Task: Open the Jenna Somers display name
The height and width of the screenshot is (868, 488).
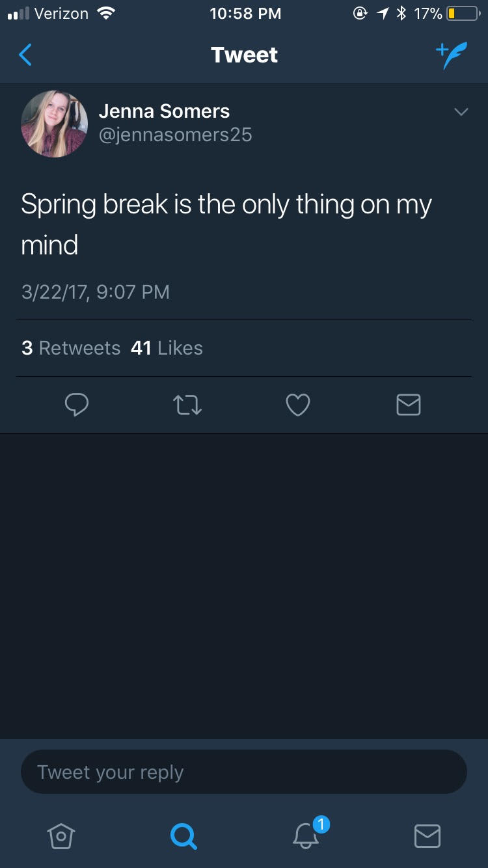Action: coord(164,111)
